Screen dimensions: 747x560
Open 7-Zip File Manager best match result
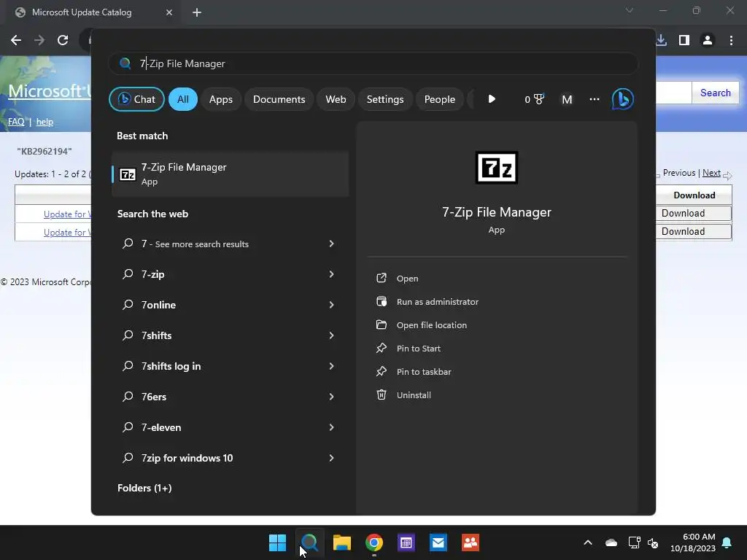click(230, 174)
